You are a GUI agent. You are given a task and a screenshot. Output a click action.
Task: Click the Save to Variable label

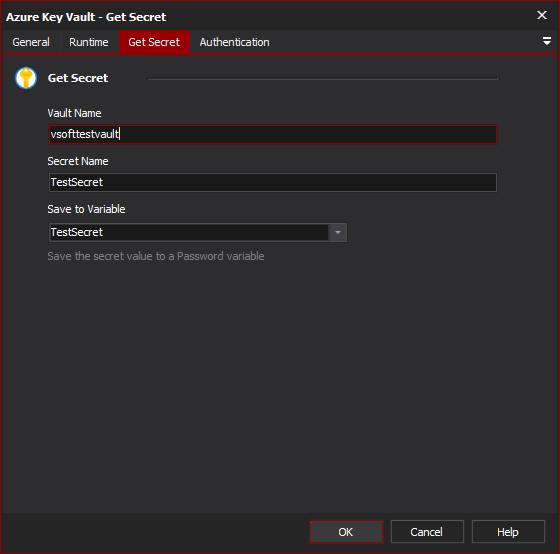coord(86,209)
